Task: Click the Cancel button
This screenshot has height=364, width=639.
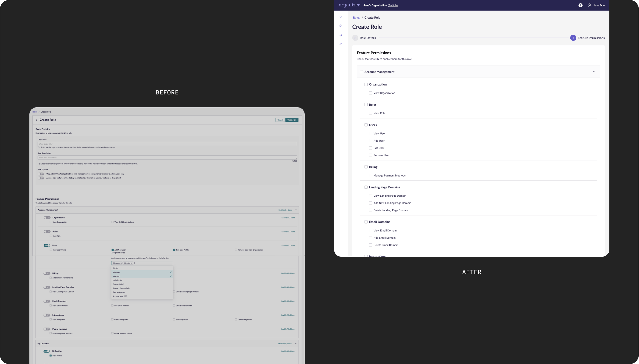Action: pos(280,120)
